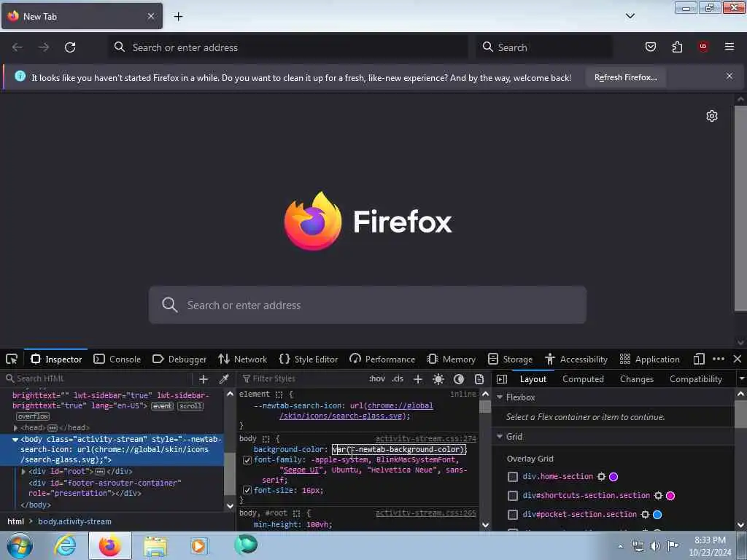Open the Style Editor tab

[x=309, y=359]
